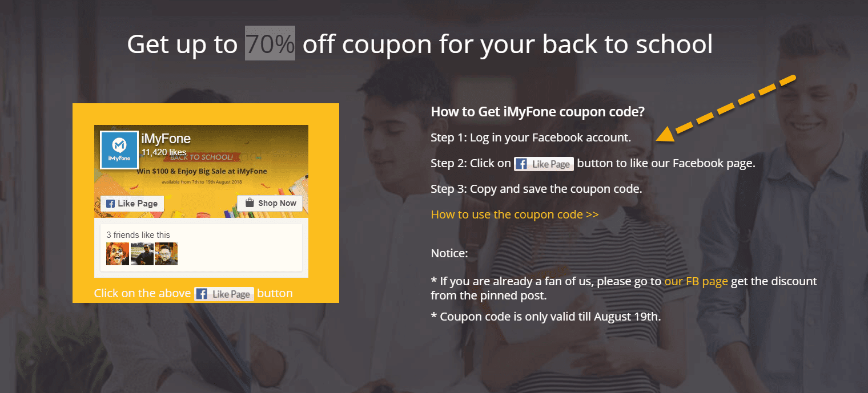Viewport: 868px width, 393px height.
Task: Click the highlighted 70% text in headline
Action: [x=270, y=43]
